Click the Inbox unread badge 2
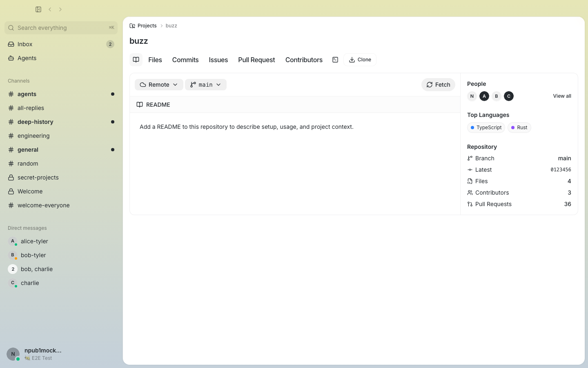Screen dimensions: 588x368 110,44
